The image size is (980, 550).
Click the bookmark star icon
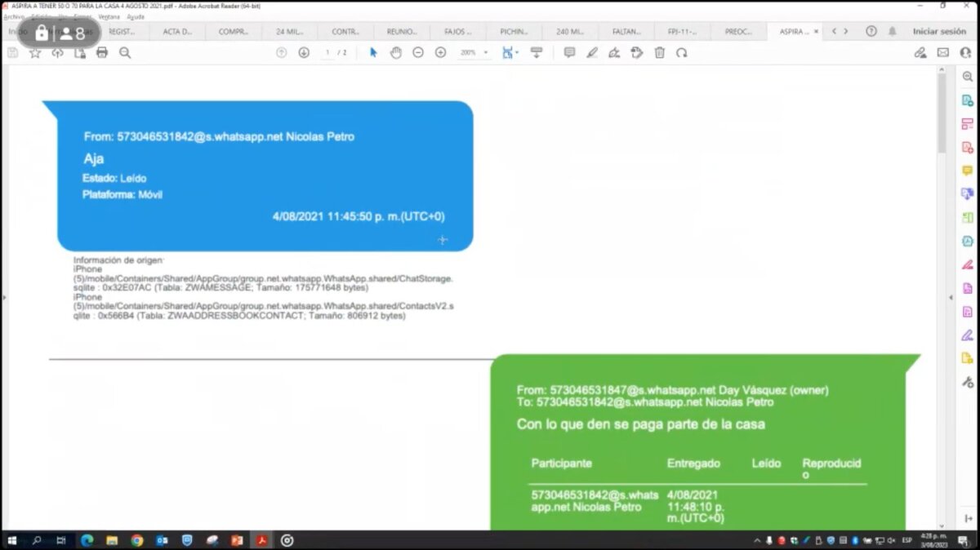pyautogui.click(x=35, y=52)
